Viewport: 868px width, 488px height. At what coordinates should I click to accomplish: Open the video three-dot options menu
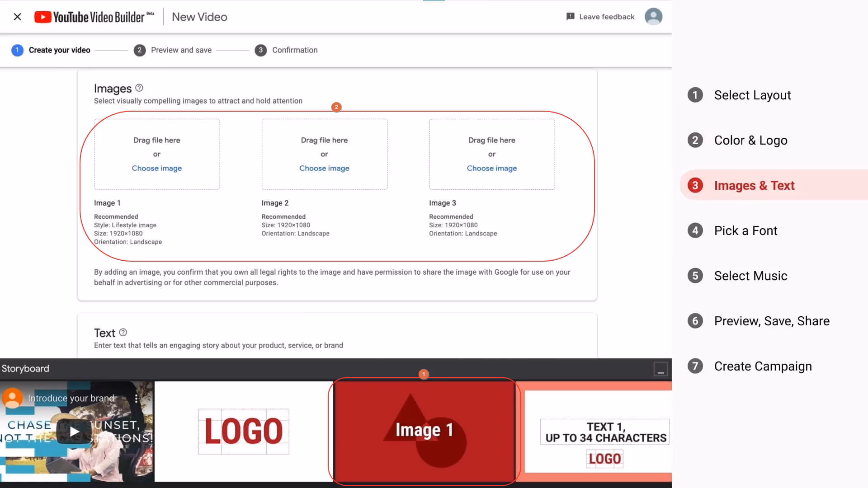click(x=136, y=398)
